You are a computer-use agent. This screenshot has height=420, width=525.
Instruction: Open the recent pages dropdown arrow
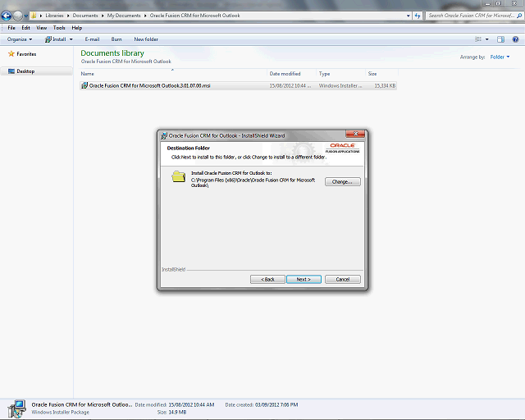pos(25,16)
